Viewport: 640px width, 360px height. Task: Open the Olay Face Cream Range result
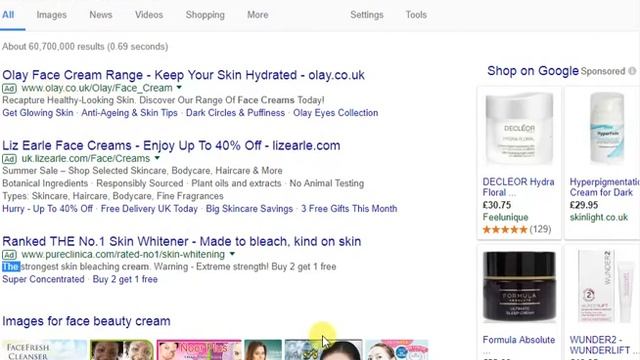pyautogui.click(x=183, y=75)
